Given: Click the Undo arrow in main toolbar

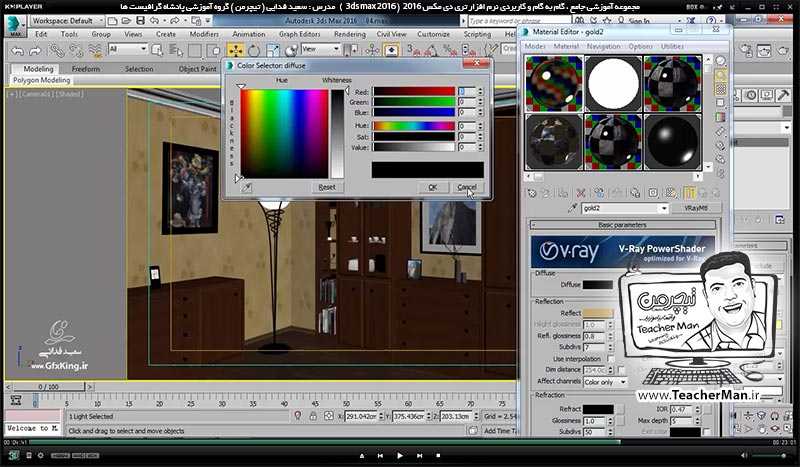Looking at the screenshot, I should click(x=17, y=51).
